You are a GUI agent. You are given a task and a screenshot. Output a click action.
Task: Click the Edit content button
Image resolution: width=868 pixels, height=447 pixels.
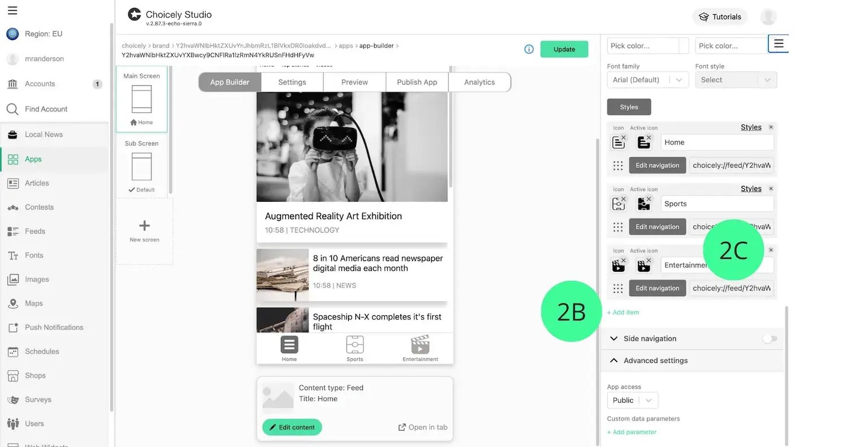292,427
